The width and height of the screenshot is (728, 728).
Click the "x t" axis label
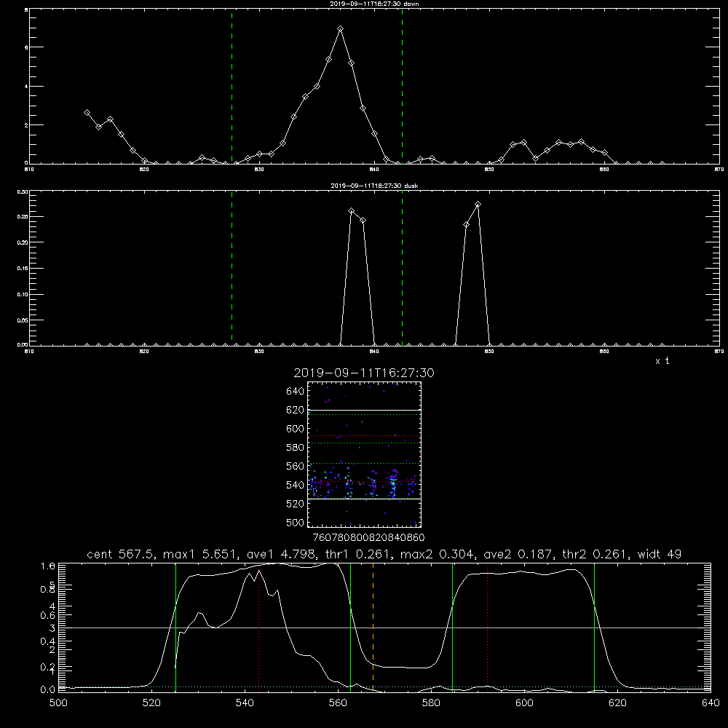coord(662,361)
